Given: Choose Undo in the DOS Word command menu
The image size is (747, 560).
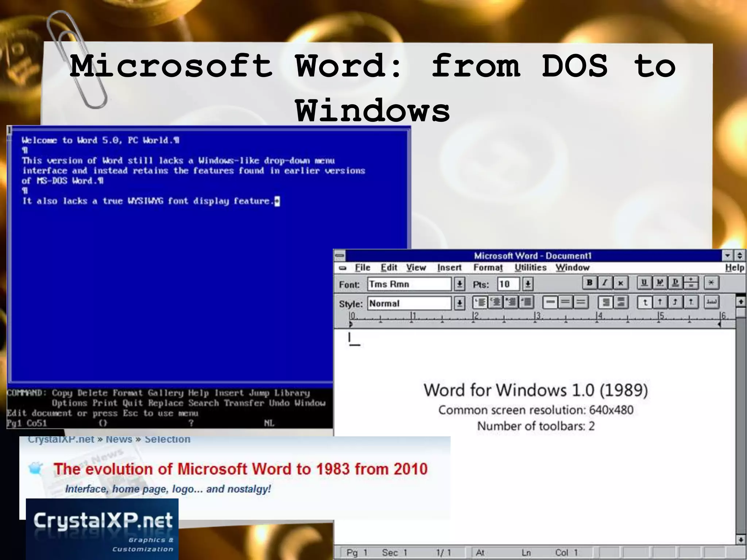Looking at the screenshot, I should [279, 403].
